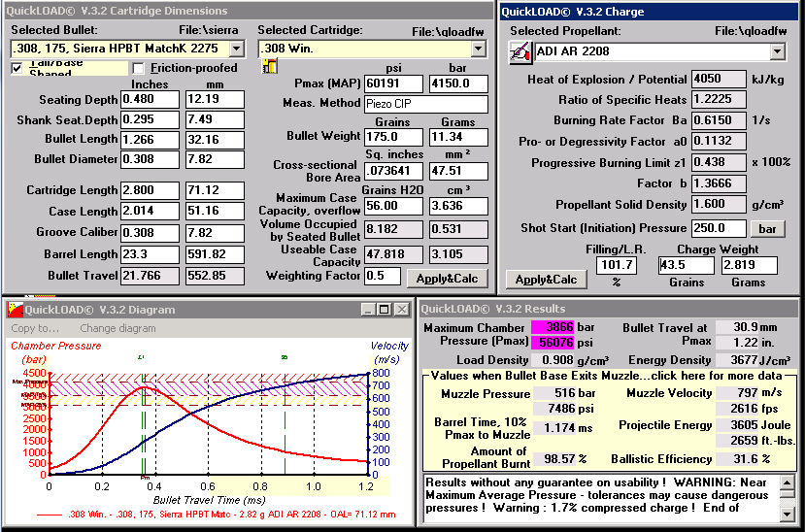Click the Pmax (MAP) bar field

(458, 83)
